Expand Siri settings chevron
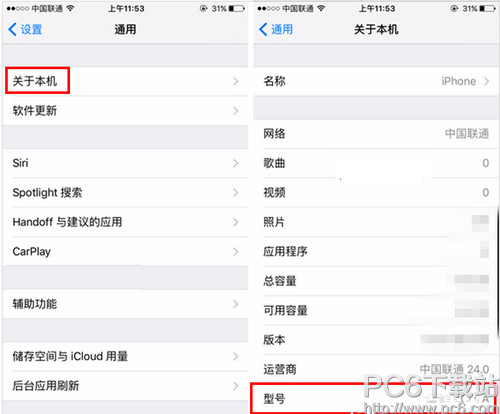This screenshot has width=500, height=414. [236, 163]
